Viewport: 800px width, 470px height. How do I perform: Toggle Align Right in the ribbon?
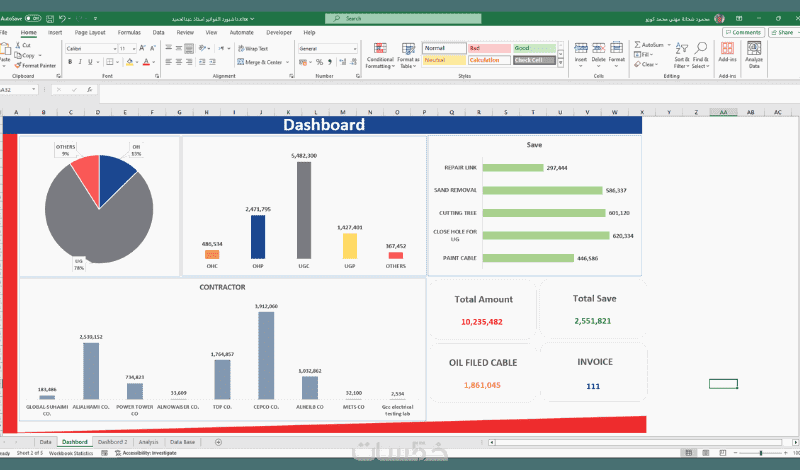(x=189, y=62)
